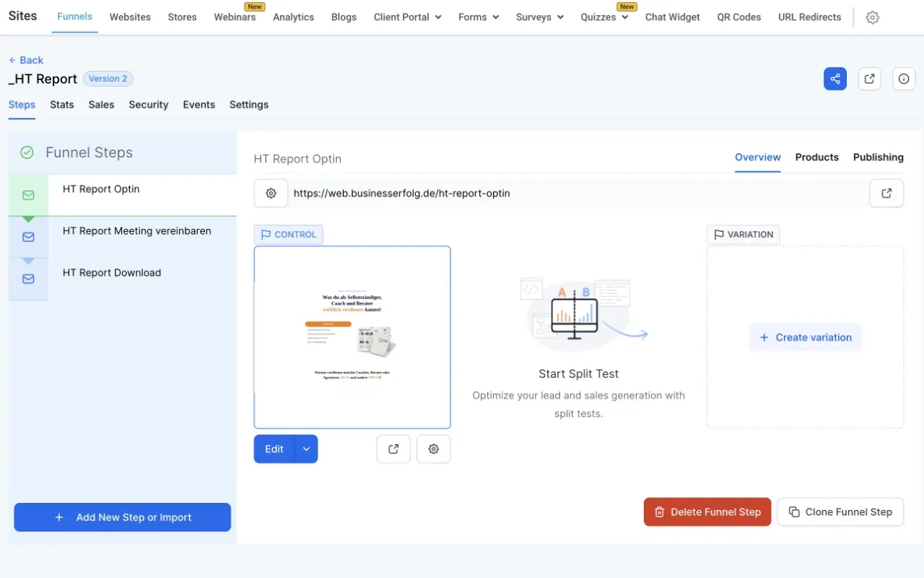
Task: Click the VARIATION flag label
Action: pos(743,234)
